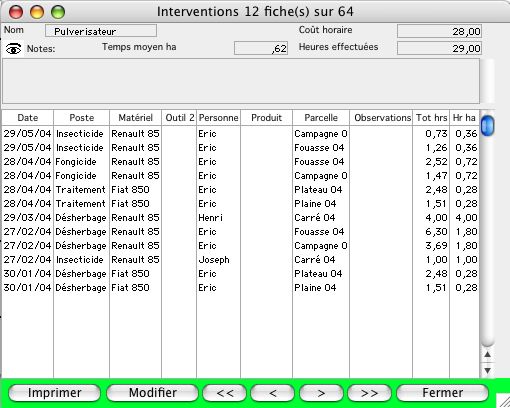510x408 pixels.
Task: Click the Parcelle column header
Action: point(321,118)
